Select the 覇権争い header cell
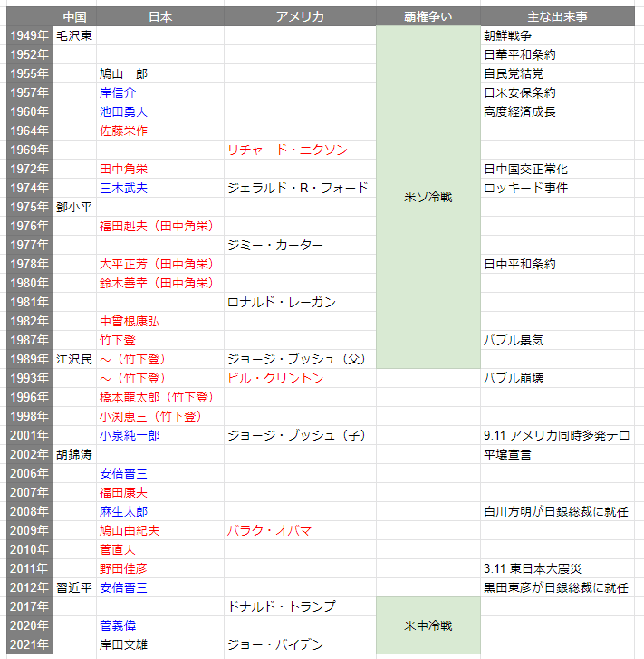This screenshot has width=644, height=659. (x=428, y=16)
